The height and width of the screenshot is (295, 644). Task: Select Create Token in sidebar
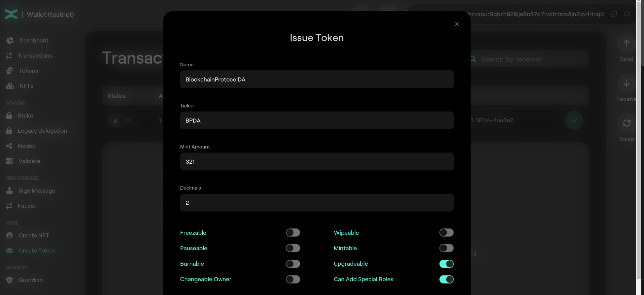(x=36, y=251)
